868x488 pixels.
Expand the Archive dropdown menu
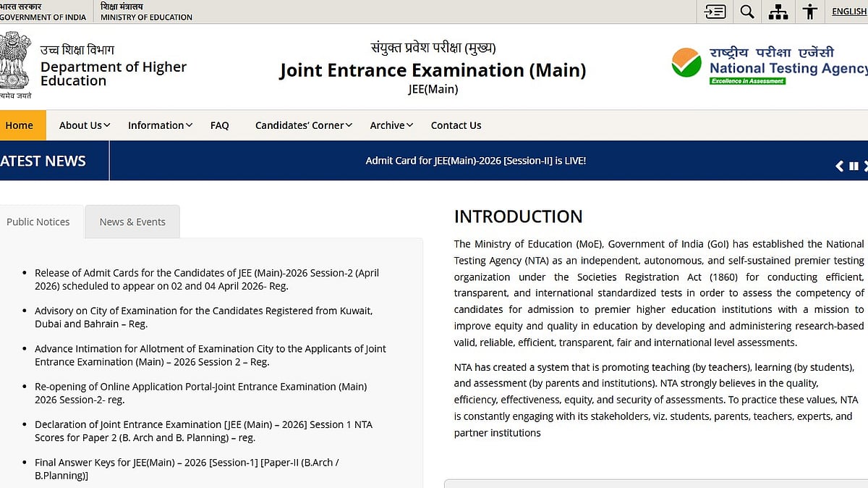(x=391, y=125)
